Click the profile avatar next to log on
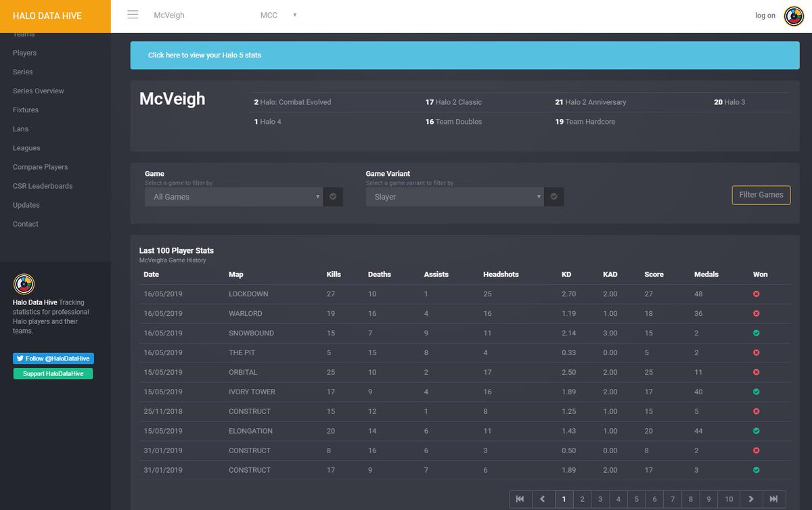Image resolution: width=812 pixels, height=510 pixels. [794, 16]
